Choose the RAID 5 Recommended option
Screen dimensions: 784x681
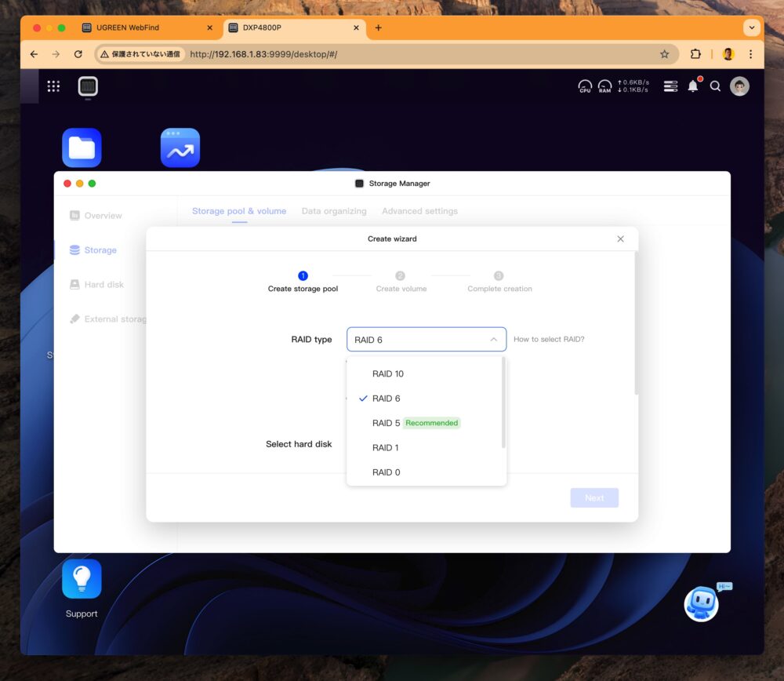point(416,423)
